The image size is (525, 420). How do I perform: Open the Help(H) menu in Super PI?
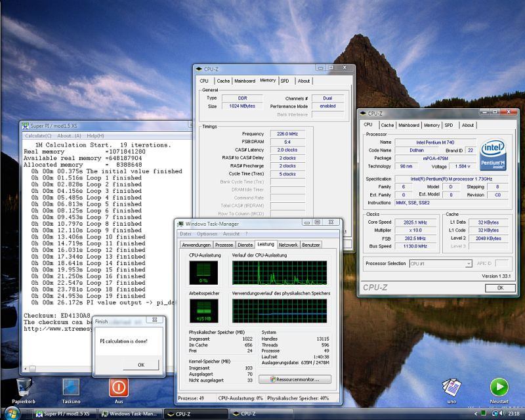pyautogui.click(x=95, y=136)
